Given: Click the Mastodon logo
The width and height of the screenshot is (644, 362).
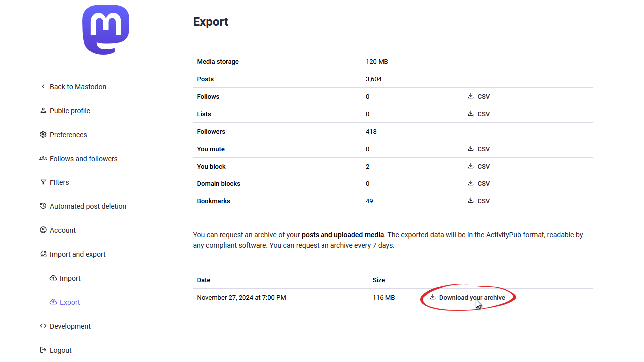Looking at the screenshot, I should pos(106,30).
